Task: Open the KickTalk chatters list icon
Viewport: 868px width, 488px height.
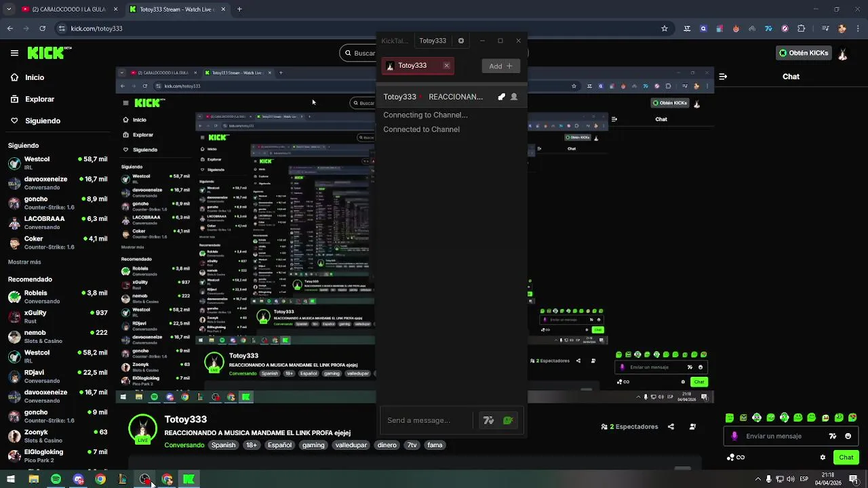Action: [x=514, y=97]
